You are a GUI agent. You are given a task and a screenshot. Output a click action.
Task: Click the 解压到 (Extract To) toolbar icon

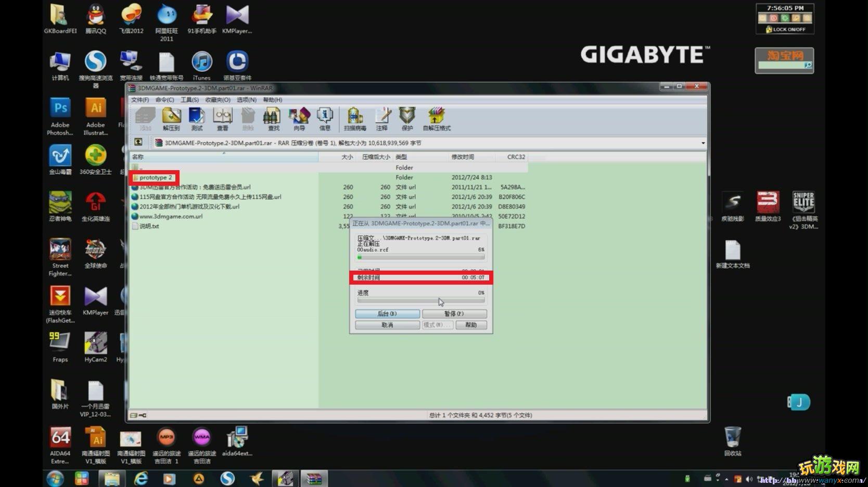(171, 119)
